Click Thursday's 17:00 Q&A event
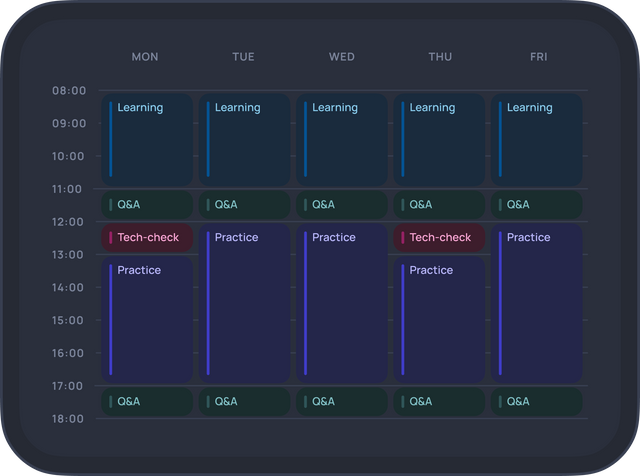This screenshot has height=476, width=640. tap(438, 402)
